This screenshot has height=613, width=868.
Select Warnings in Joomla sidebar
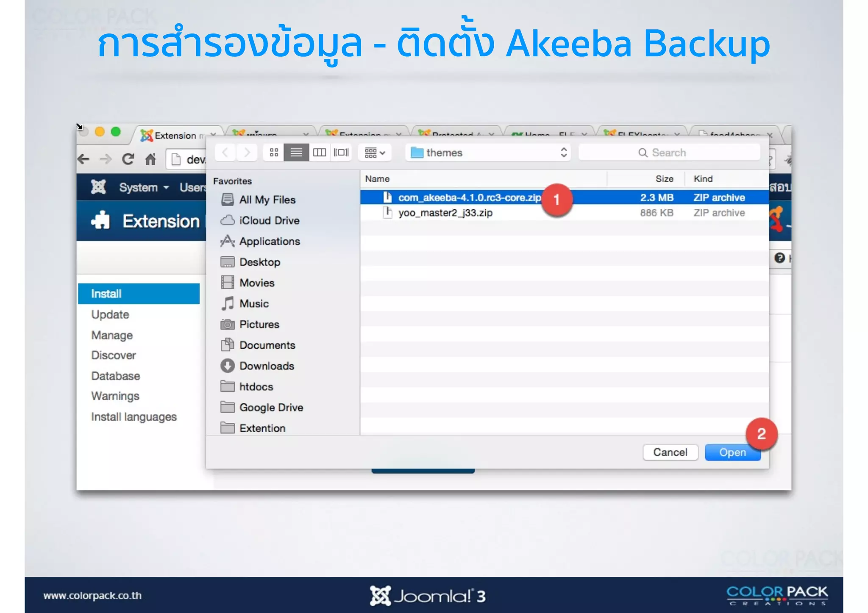(x=115, y=396)
